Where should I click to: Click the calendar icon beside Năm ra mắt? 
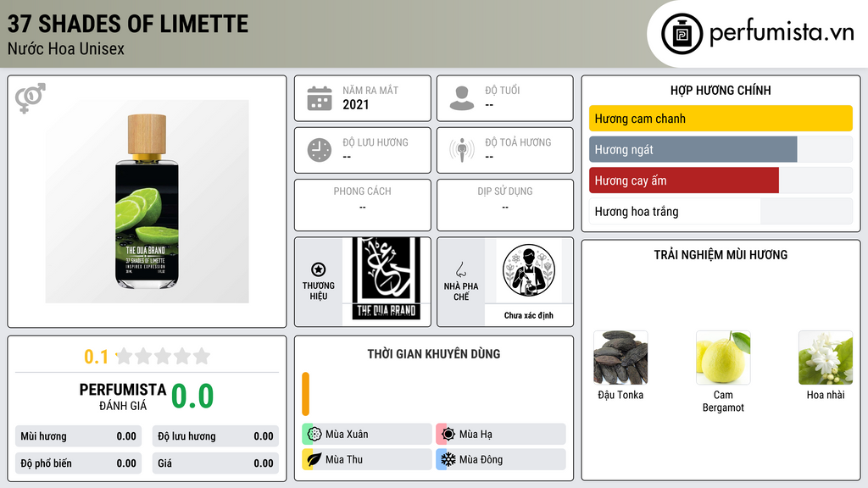[x=320, y=98]
